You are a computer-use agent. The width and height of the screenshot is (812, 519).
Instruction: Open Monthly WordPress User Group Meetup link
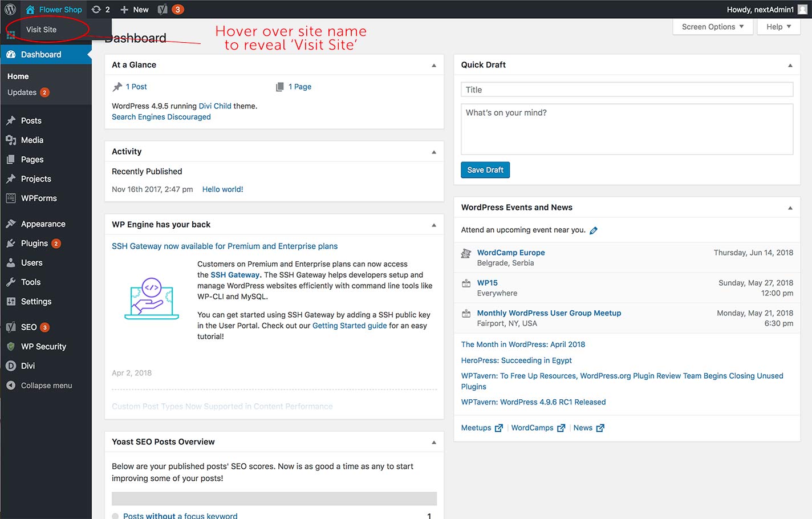(x=549, y=313)
